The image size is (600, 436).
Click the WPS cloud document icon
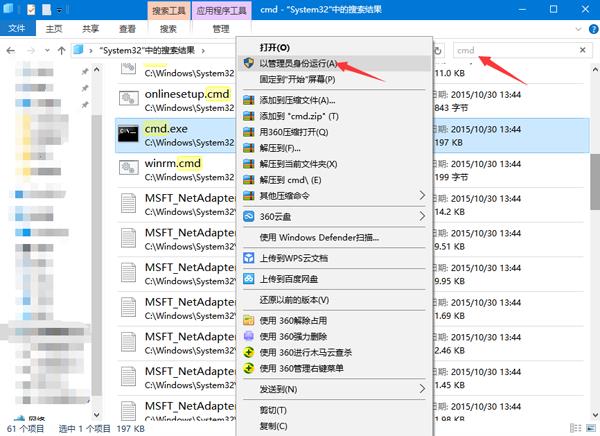249,258
